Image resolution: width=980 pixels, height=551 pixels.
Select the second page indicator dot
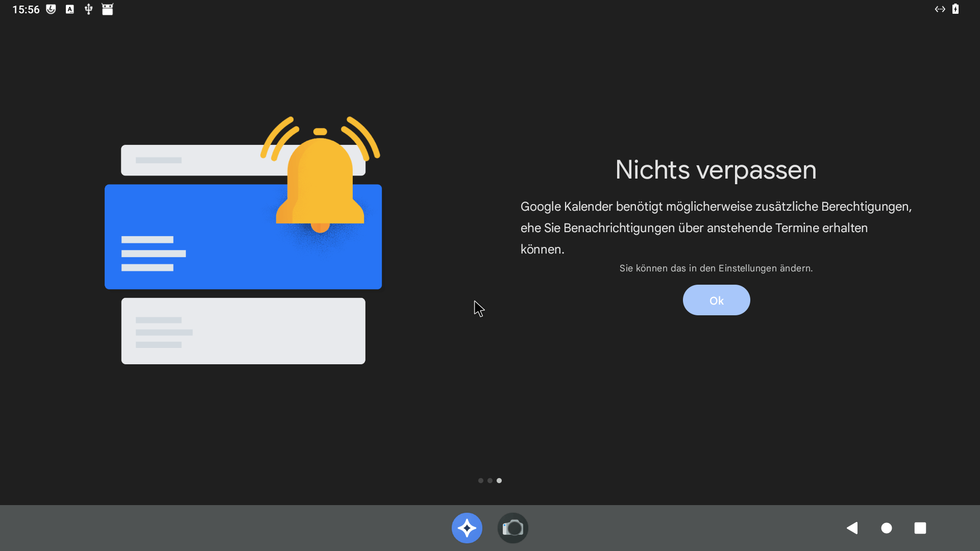(490, 481)
